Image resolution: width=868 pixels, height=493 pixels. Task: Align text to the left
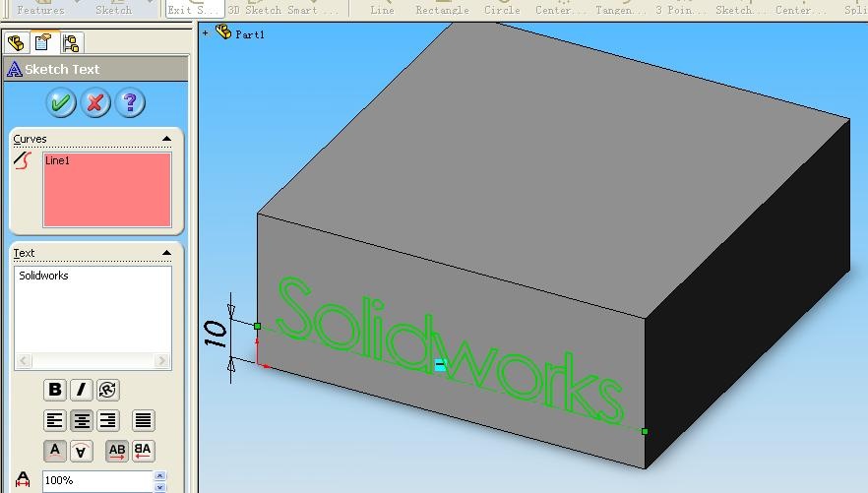coord(55,420)
